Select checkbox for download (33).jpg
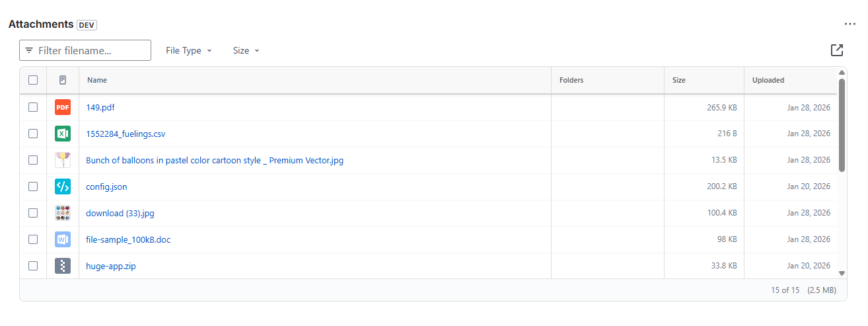 pos(33,213)
